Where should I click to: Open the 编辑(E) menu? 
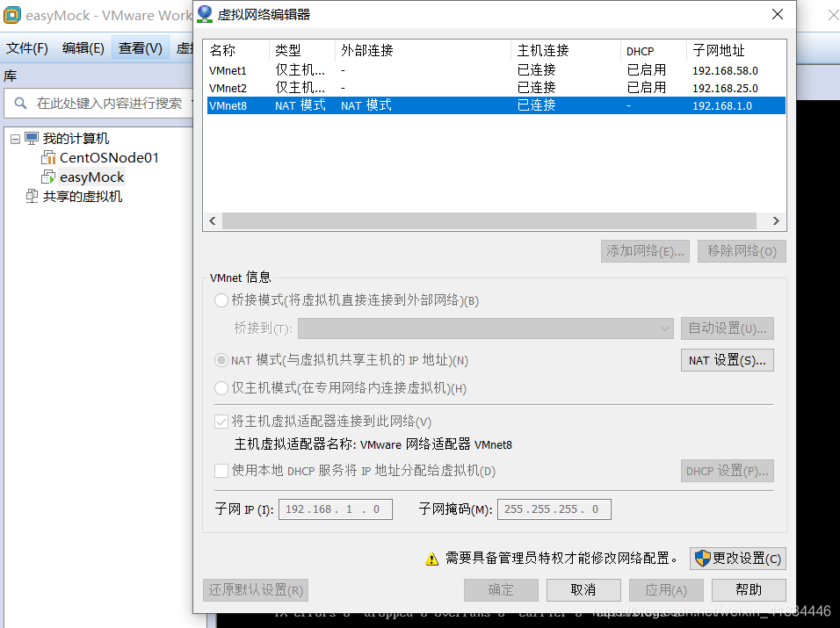[83, 48]
